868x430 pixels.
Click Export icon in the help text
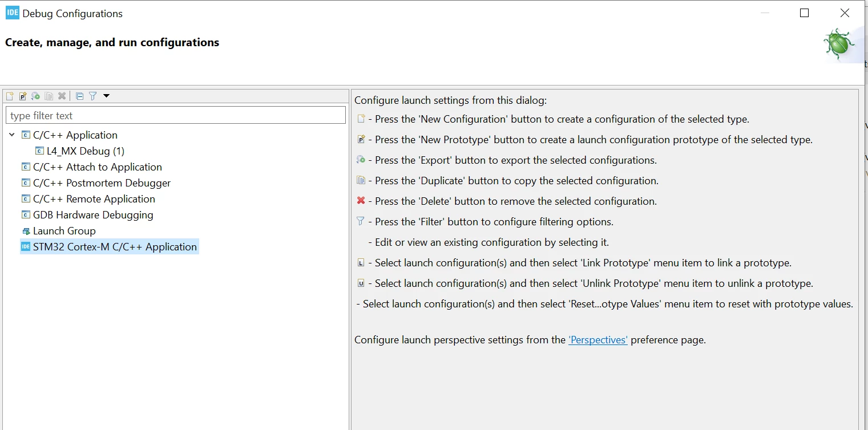coord(361,160)
